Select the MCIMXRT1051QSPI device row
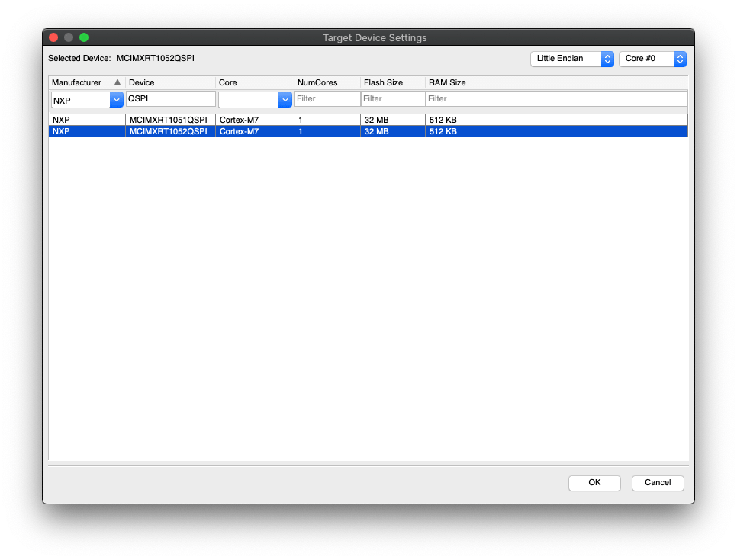This screenshot has width=737, height=560. [368, 120]
